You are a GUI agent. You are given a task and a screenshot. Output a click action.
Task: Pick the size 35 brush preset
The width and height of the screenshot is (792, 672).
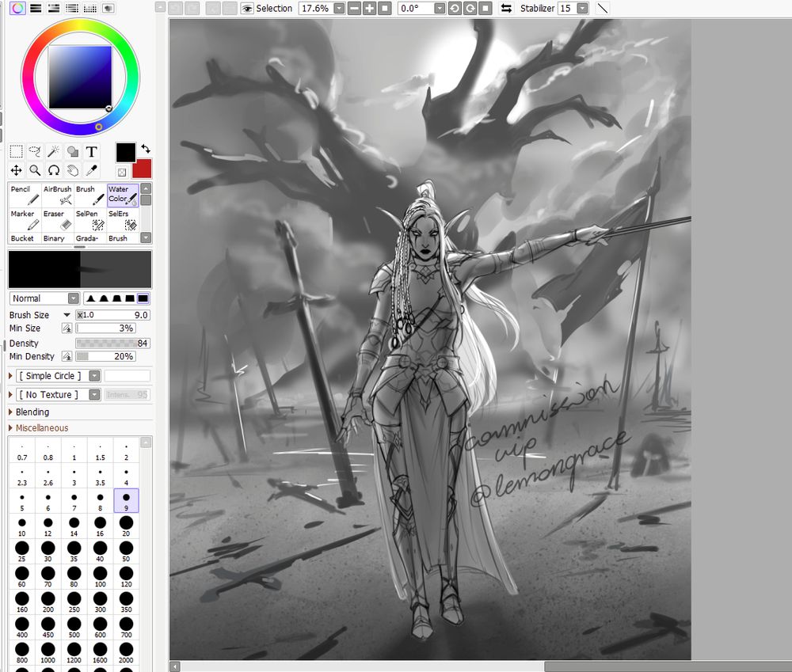pyautogui.click(x=74, y=552)
